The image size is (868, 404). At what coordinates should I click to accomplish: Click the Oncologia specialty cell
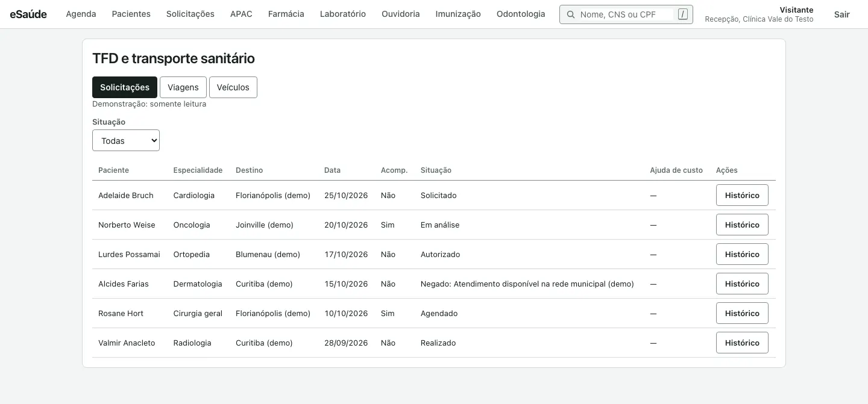[x=192, y=225]
